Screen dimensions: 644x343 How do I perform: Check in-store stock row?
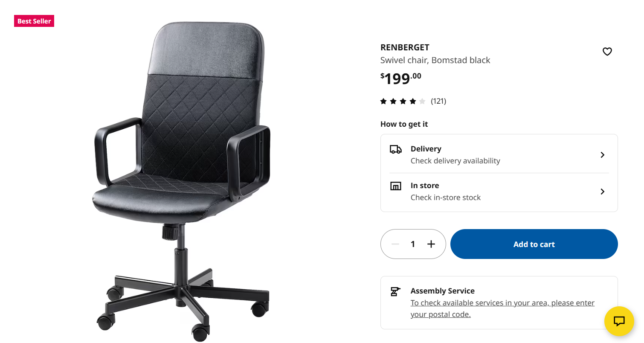tap(499, 192)
